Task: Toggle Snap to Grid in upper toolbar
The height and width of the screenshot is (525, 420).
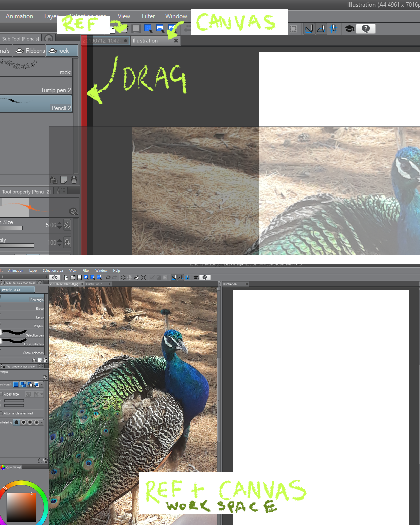Action: [x=334, y=29]
